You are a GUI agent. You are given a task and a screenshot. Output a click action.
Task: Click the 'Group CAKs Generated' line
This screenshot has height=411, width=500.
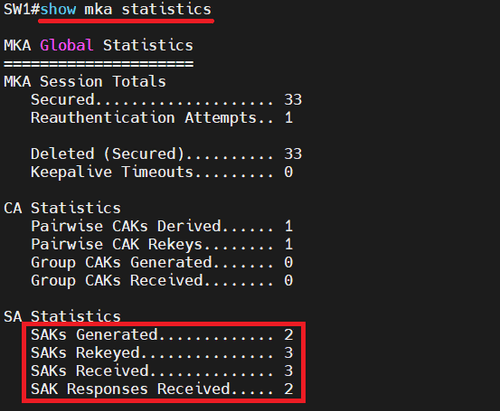click(x=162, y=262)
